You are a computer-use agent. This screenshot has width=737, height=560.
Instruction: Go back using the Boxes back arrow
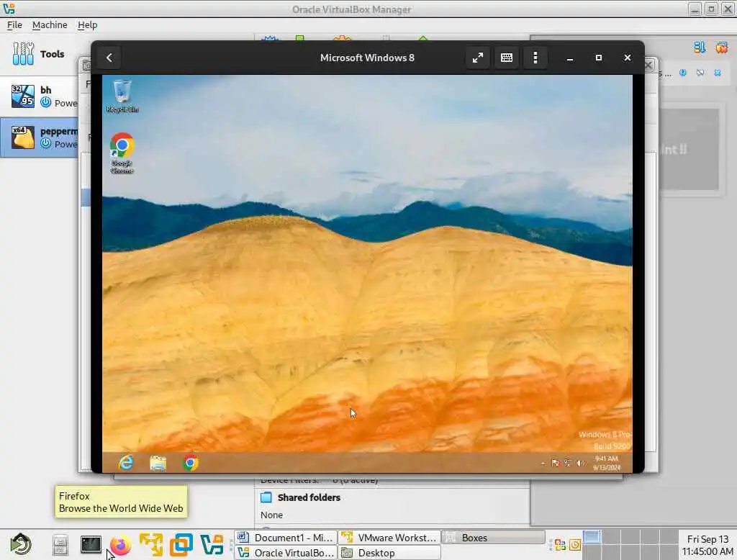[x=109, y=58]
